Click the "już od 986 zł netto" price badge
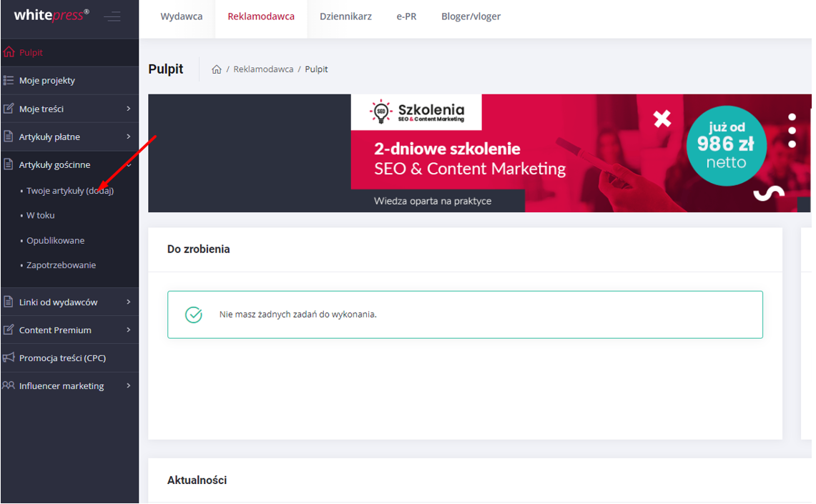Image resolution: width=816 pixels, height=504 pixels. [727, 146]
